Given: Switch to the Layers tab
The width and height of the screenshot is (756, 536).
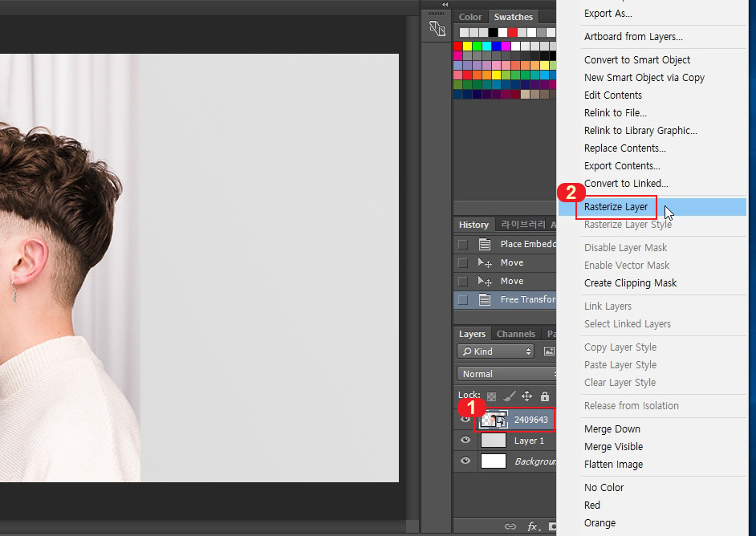Looking at the screenshot, I should click(x=472, y=334).
